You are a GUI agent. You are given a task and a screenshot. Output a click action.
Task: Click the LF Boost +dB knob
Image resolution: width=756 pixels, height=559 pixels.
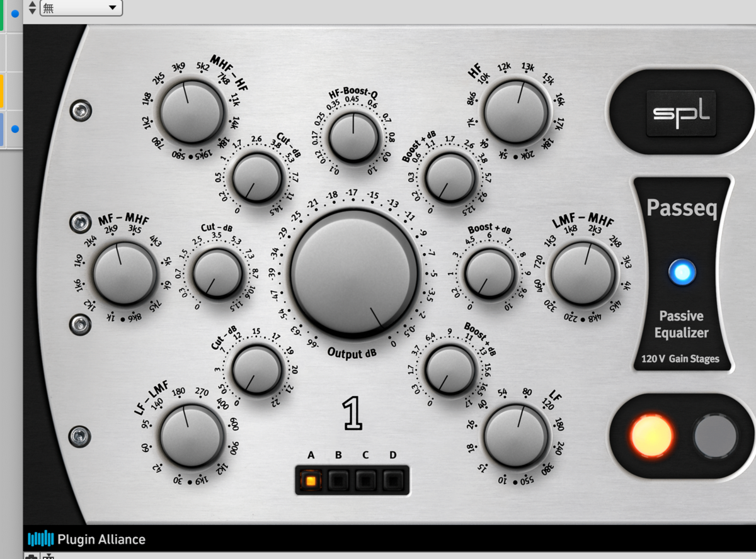(450, 369)
